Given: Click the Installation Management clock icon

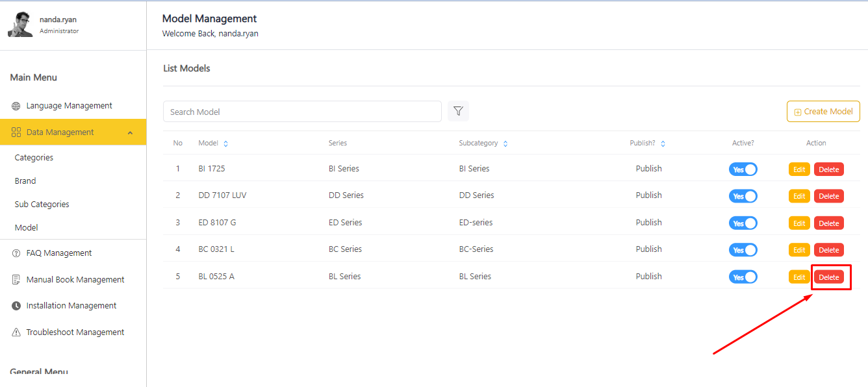Looking at the screenshot, I should tap(16, 306).
